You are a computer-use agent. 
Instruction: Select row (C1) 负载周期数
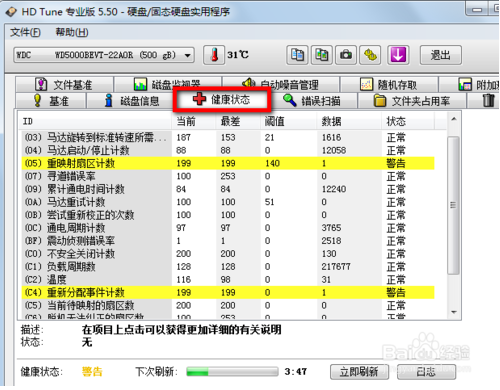tap(228, 267)
